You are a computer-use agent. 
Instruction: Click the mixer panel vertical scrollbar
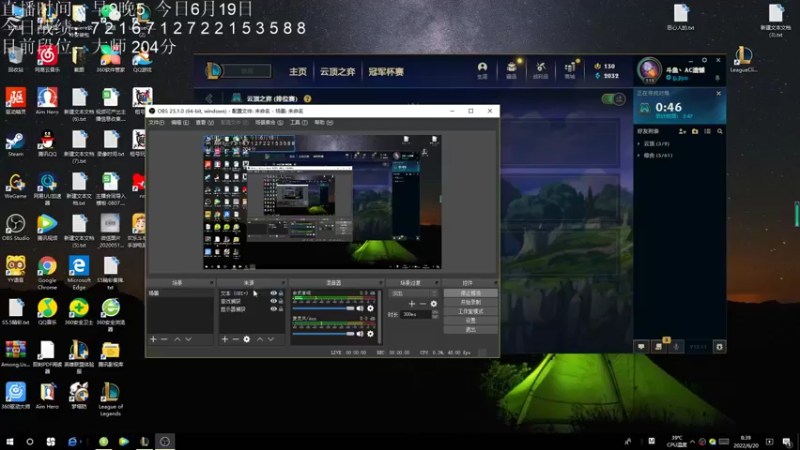pyautogui.click(x=379, y=316)
